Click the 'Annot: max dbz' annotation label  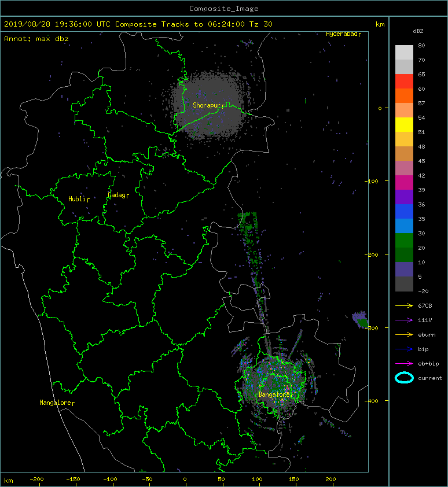(x=36, y=39)
